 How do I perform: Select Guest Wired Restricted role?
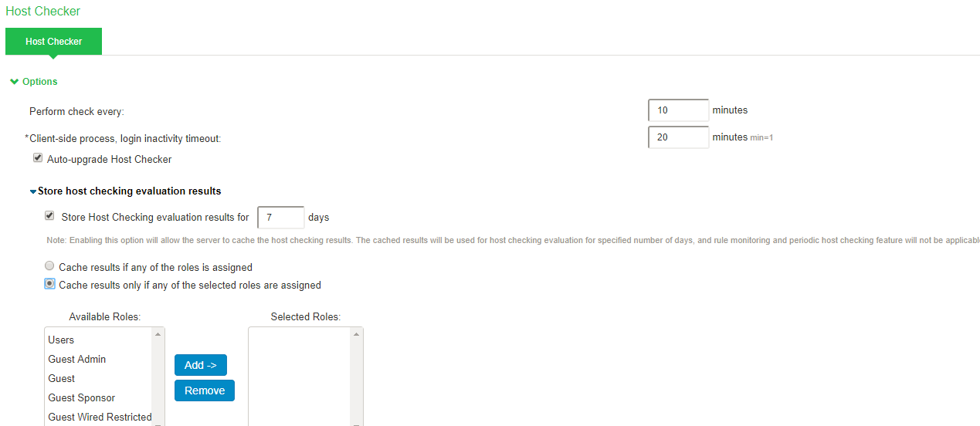(x=99, y=417)
